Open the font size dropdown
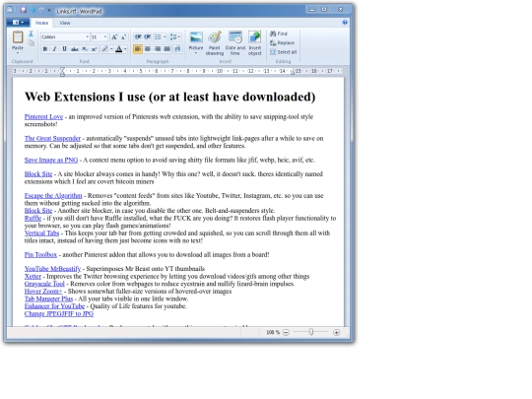This screenshot has width=532, height=399. (x=105, y=37)
